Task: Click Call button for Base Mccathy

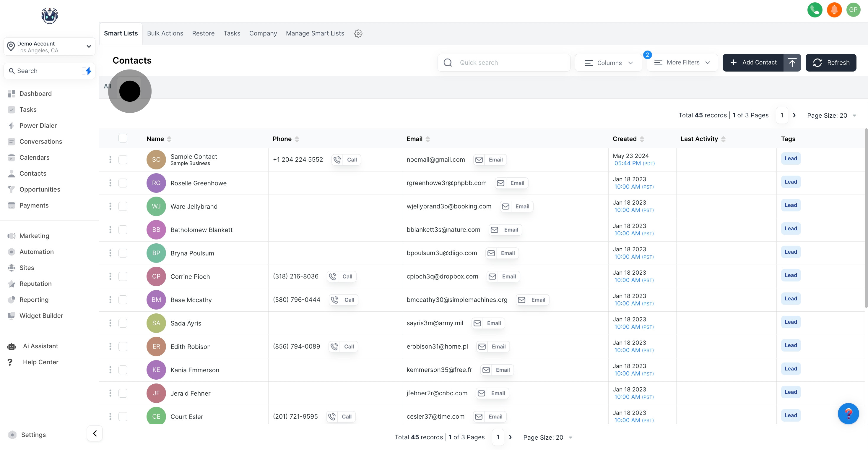Action: click(x=344, y=300)
